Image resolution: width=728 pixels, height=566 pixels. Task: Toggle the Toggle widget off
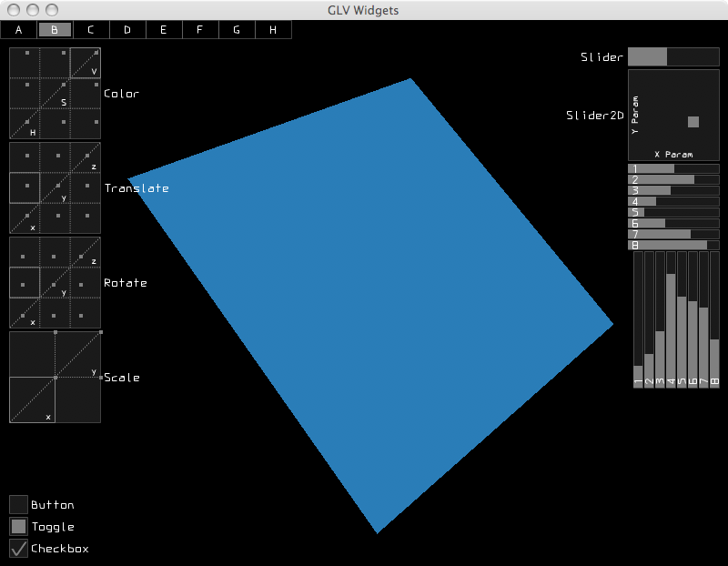click(x=18, y=526)
